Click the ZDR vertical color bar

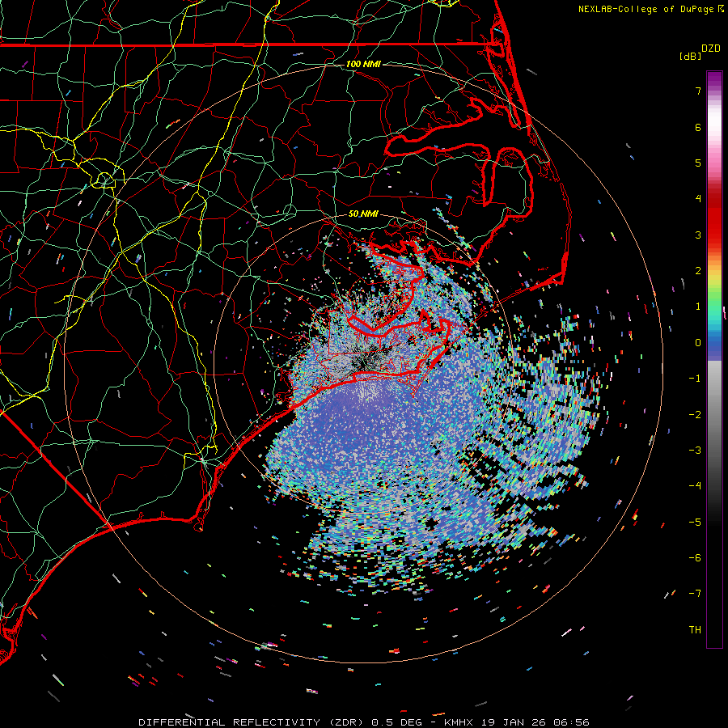click(714, 359)
